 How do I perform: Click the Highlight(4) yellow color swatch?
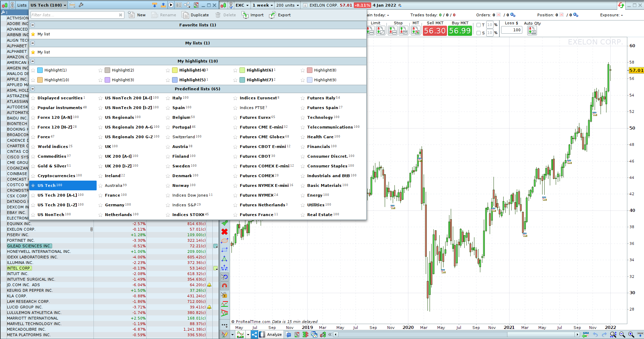tap(175, 70)
